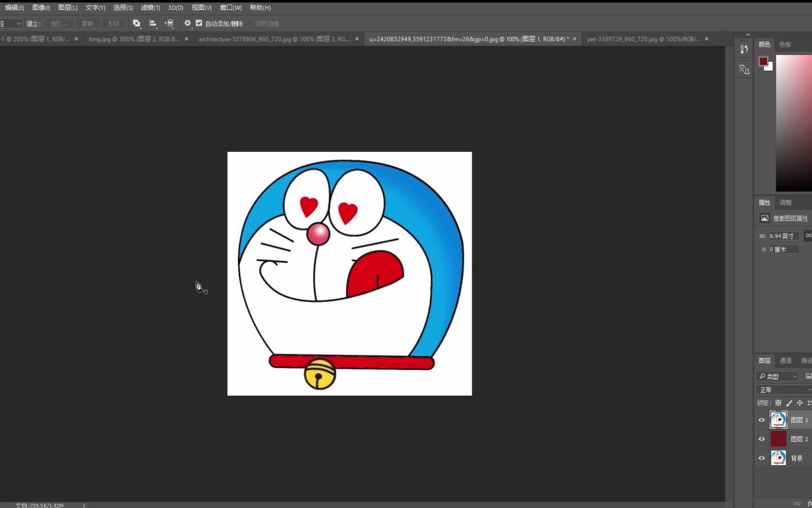Lock position move icon
Image resolution: width=812 pixels, height=508 pixels.
[800, 403]
